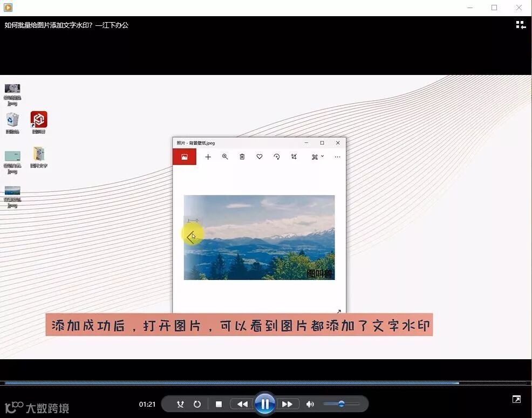Image resolution: width=532 pixels, height=418 pixels.
Task: Mark the photo as favorite with the heart
Action: tap(259, 157)
